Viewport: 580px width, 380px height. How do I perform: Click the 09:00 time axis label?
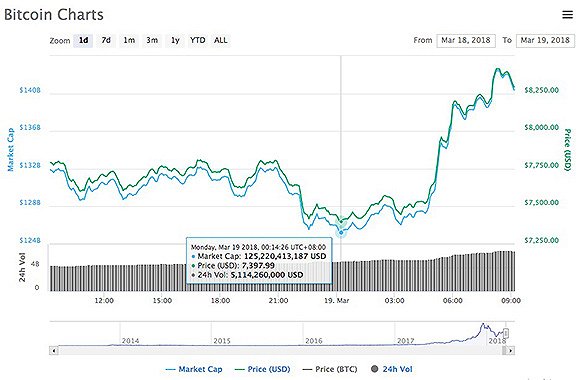tap(511, 300)
